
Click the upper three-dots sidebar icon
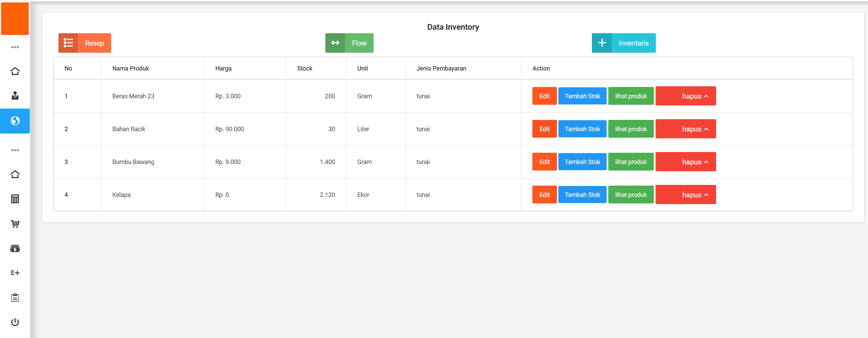coord(15,47)
